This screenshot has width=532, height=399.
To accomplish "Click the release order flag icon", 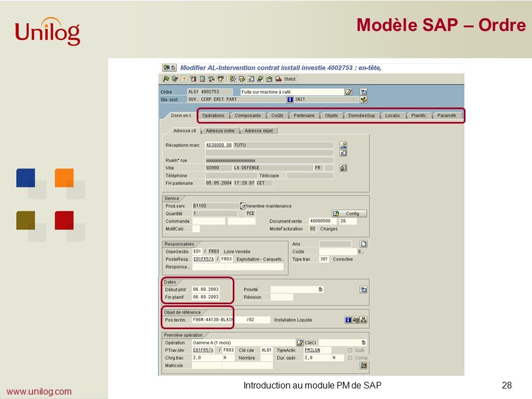I will coord(166,79).
